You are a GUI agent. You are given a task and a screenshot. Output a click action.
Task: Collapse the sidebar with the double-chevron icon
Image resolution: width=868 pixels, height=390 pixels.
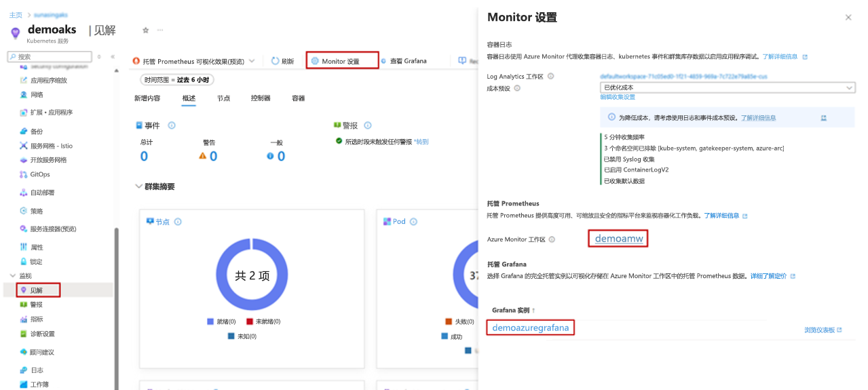pyautogui.click(x=113, y=57)
